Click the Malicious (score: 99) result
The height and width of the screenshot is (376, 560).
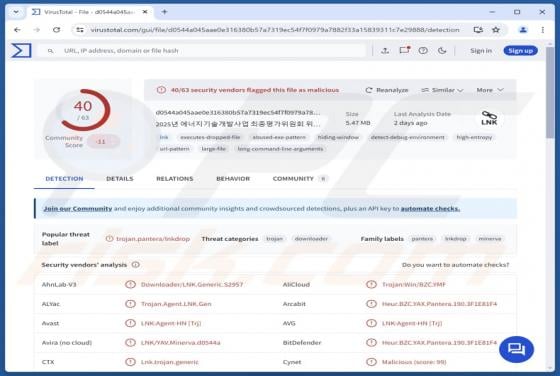click(414, 362)
